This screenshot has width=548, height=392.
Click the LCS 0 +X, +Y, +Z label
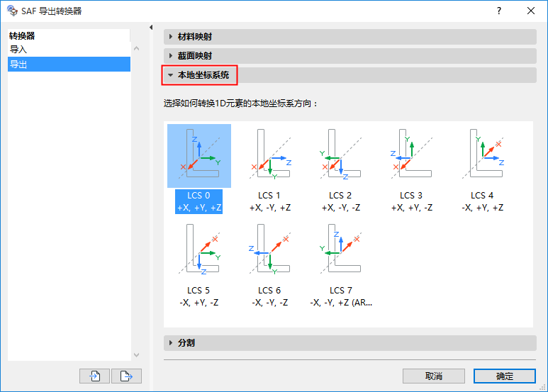coord(199,201)
